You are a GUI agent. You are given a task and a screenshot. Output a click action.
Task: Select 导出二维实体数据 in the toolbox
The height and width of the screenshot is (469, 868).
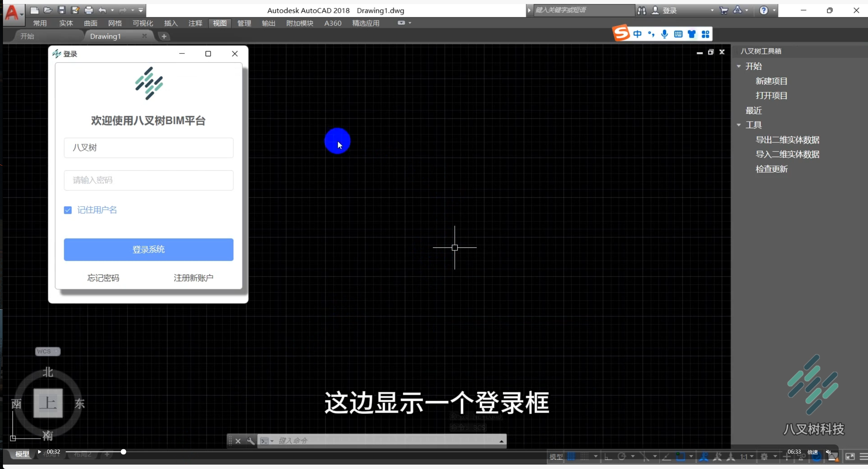787,140
